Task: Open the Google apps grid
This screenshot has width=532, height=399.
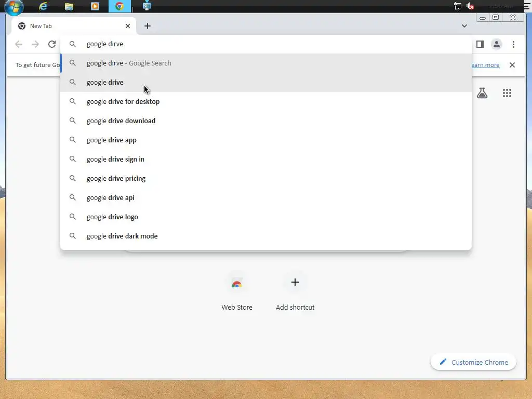Action: coord(507,92)
